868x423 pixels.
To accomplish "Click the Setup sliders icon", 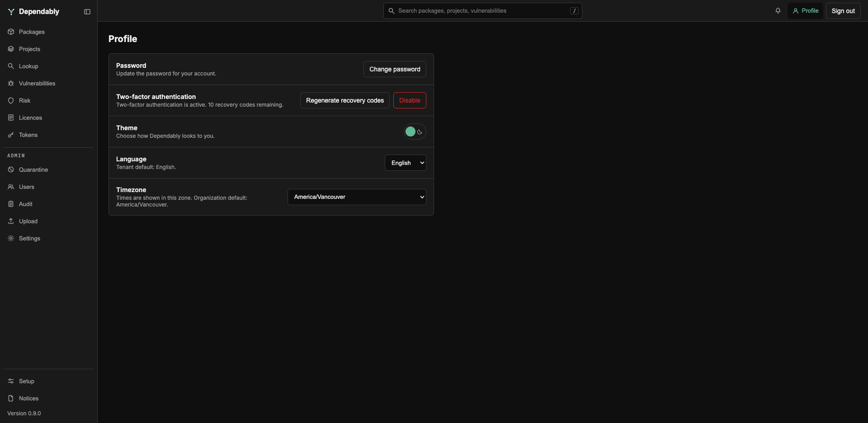I will point(11,381).
